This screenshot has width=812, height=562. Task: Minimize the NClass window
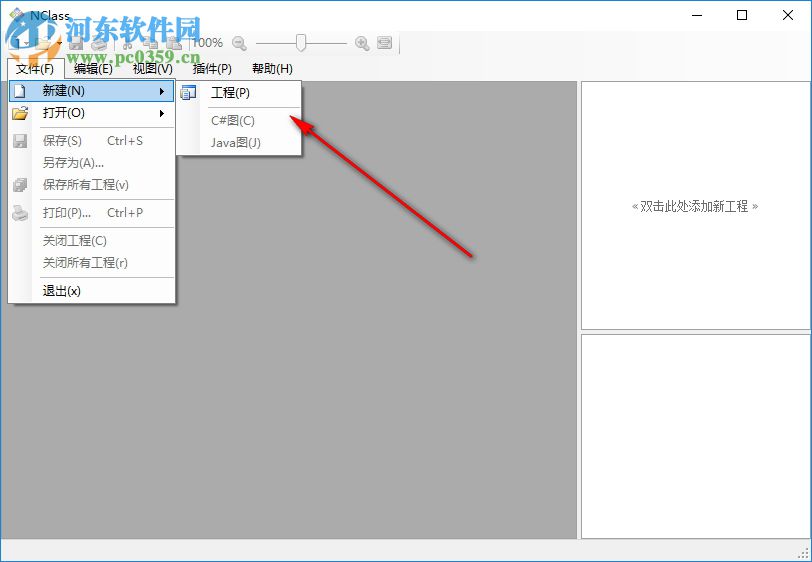pyautogui.click(x=697, y=15)
